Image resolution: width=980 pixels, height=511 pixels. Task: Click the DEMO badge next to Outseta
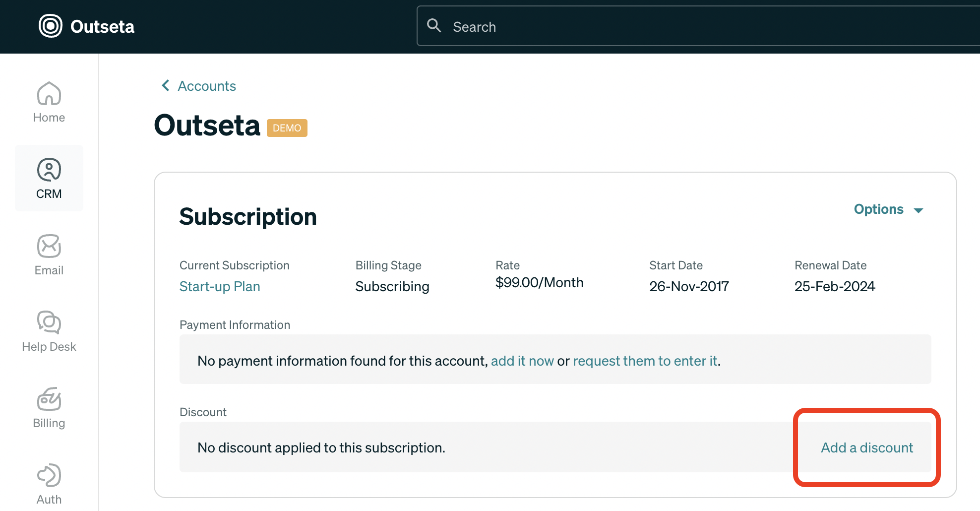pos(287,128)
